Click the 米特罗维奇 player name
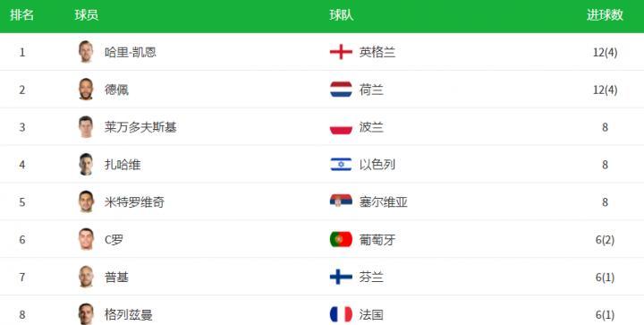This screenshot has height=325, width=644. point(134,201)
